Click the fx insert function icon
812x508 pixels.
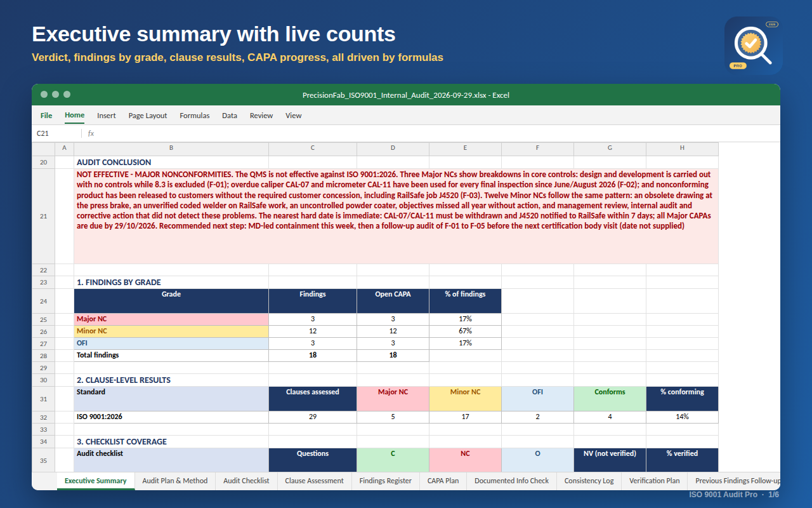[x=91, y=133]
